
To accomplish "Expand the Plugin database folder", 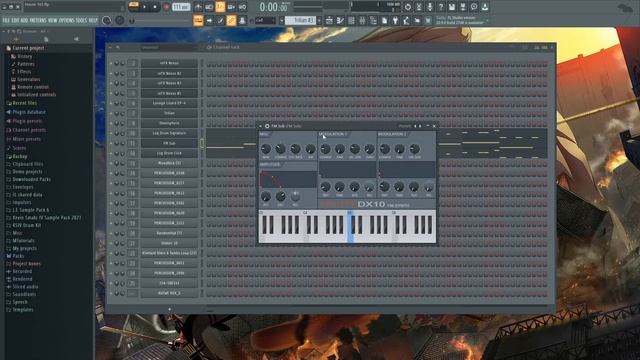I will point(29,112).
